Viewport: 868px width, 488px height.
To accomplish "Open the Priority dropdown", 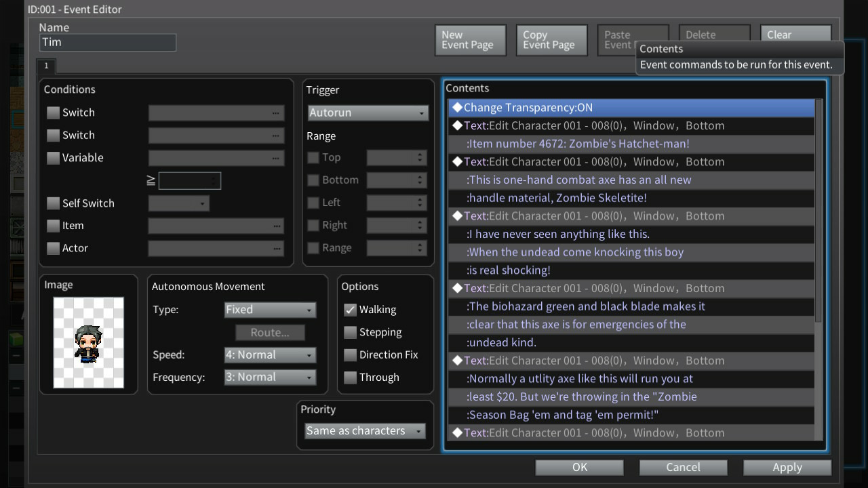I will (364, 431).
